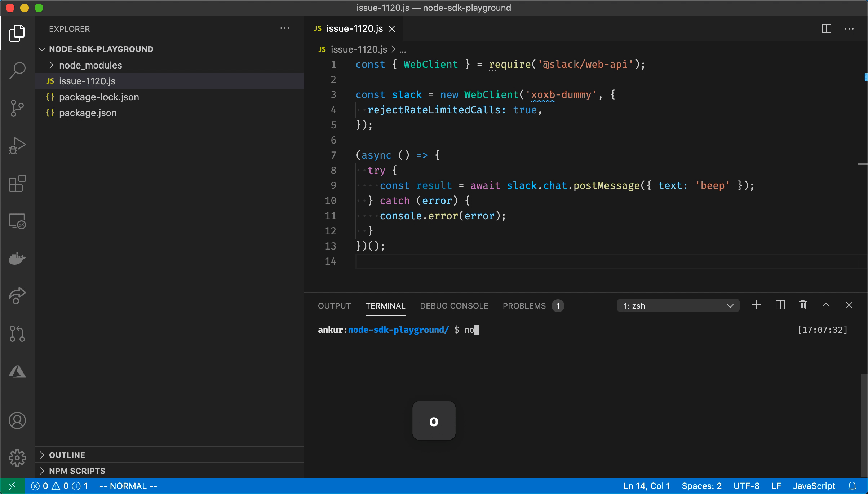Switch to the PROBLEMS tab
This screenshot has height=494, width=868.
(524, 306)
